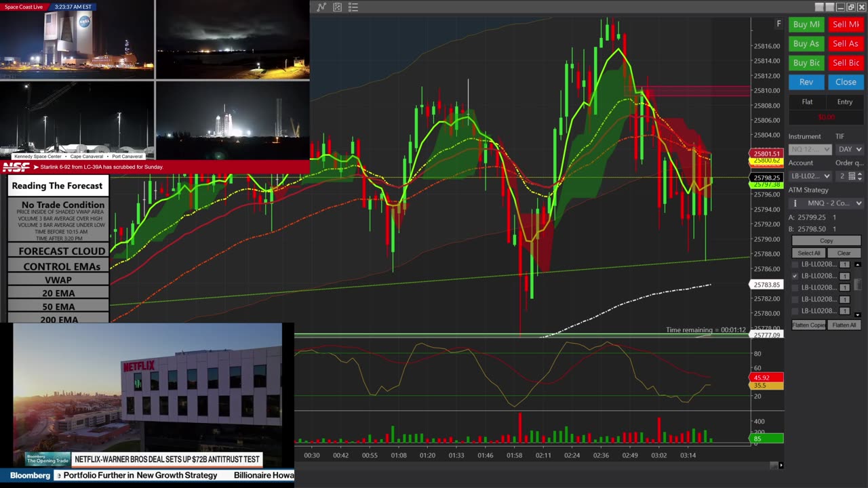Uncheck the checked LB-LL0208 account checkbox
The image size is (868, 488).
(795, 276)
